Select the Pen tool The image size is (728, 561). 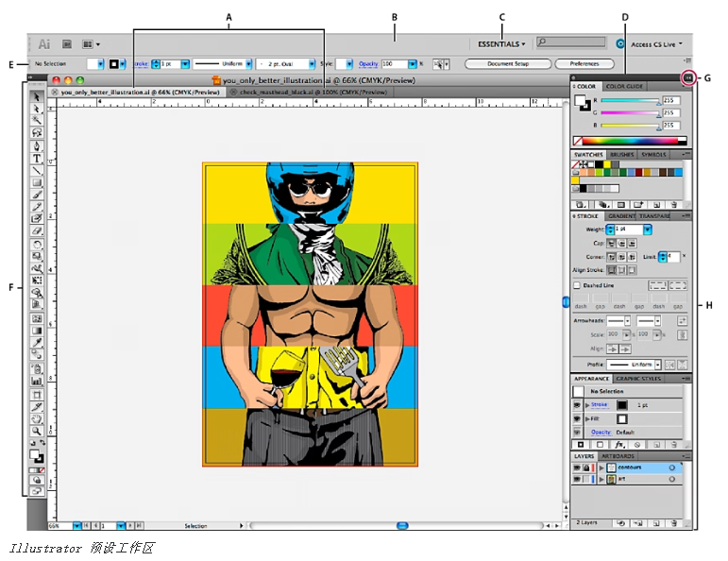(x=38, y=146)
